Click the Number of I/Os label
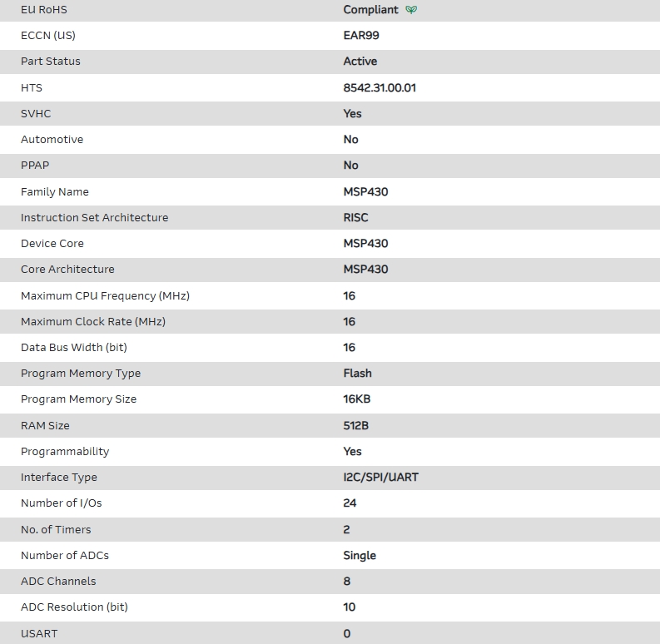This screenshot has width=660, height=644. click(x=61, y=503)
